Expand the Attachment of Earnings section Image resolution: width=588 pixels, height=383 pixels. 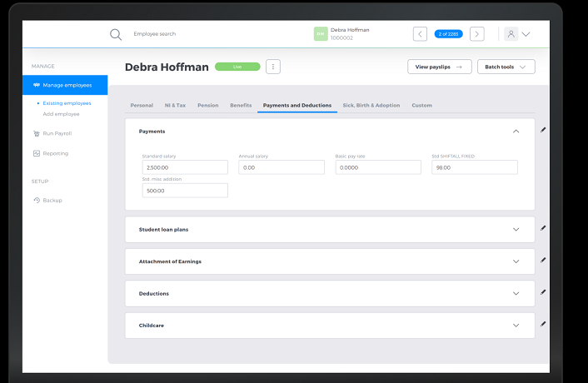tap(516, 261)
